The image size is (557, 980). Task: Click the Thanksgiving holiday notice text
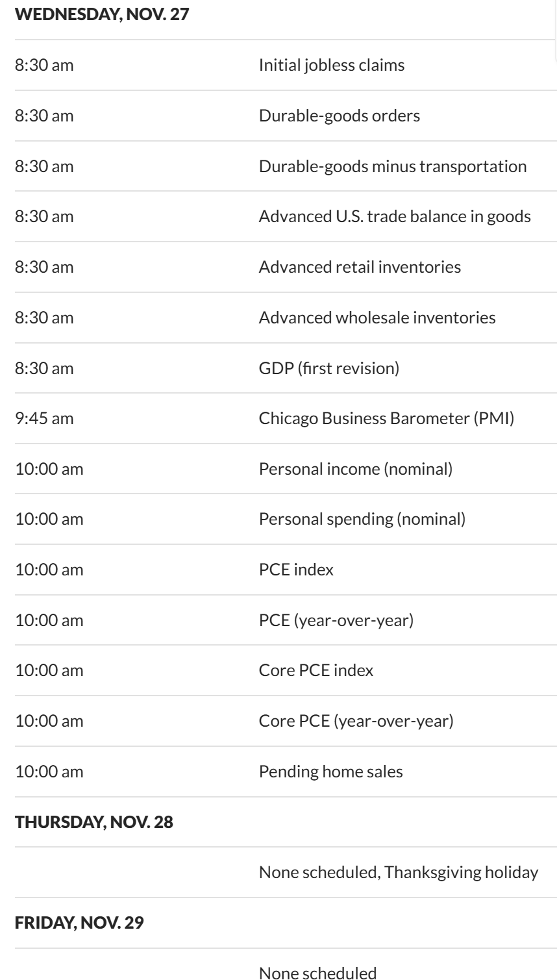[x=398, y=872]
